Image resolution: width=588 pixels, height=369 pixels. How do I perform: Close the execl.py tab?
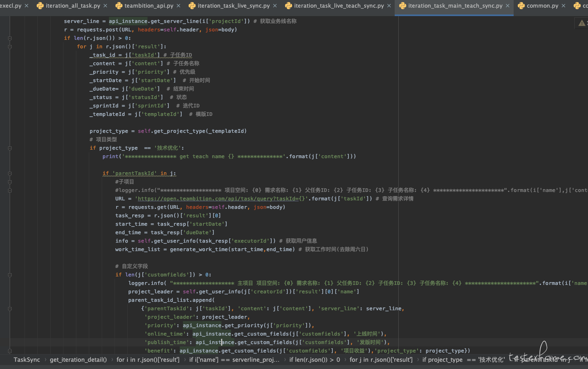point(27,6)
